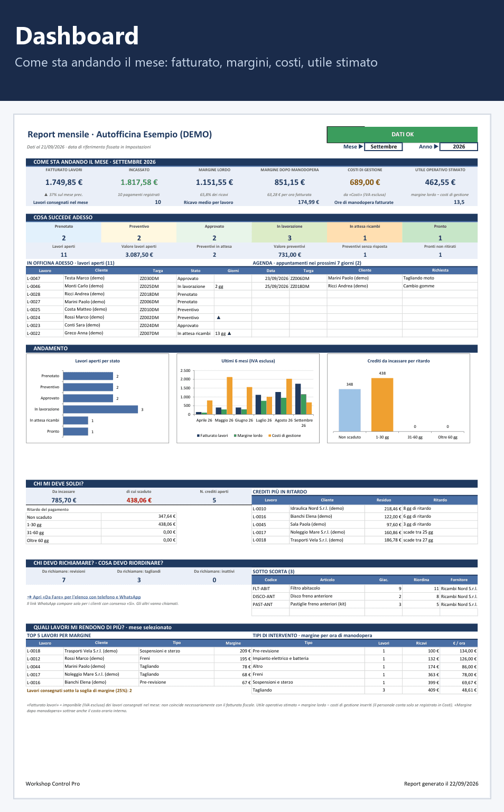Select the value 851,15 € under Margine dopo manodopera
504x812 pixels.
click(290, 182)
